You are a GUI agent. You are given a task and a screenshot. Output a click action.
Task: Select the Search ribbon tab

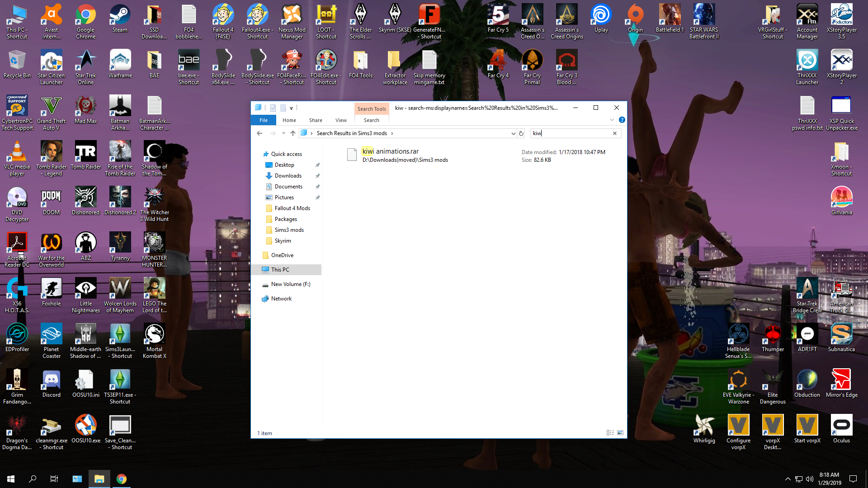372,120
